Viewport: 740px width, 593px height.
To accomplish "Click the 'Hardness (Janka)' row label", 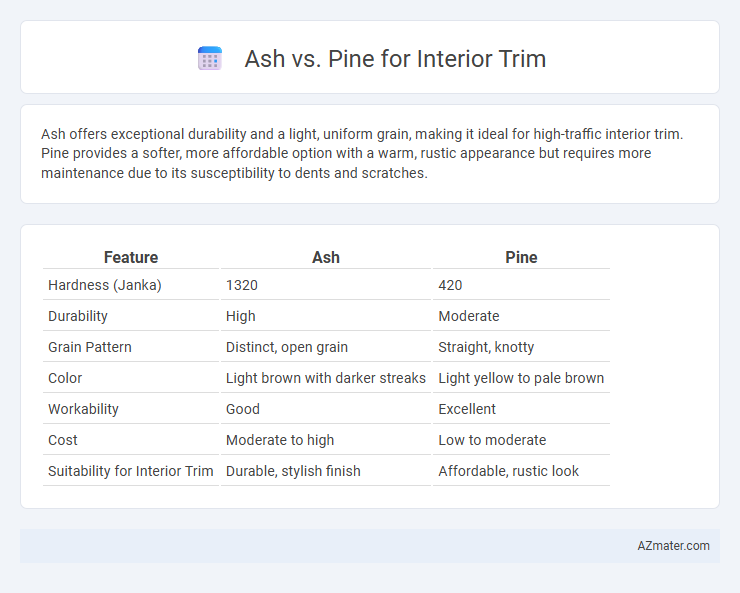I will (x=105, y=285).
